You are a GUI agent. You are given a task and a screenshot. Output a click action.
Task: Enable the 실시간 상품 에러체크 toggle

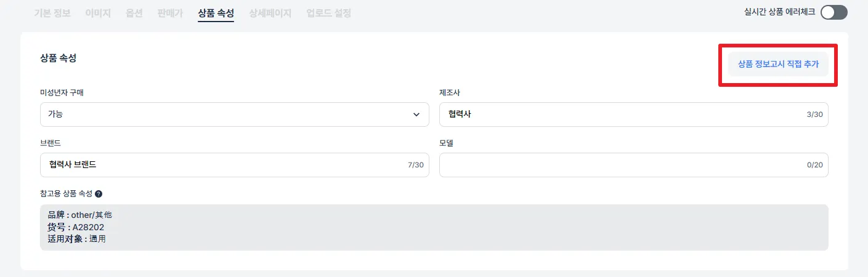click(834, 12)
